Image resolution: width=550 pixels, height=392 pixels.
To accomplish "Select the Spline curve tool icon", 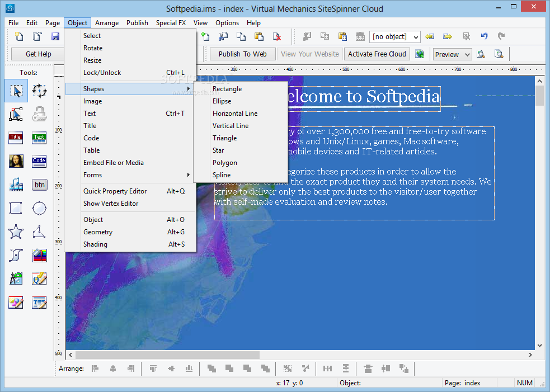I will coord(16,255).
